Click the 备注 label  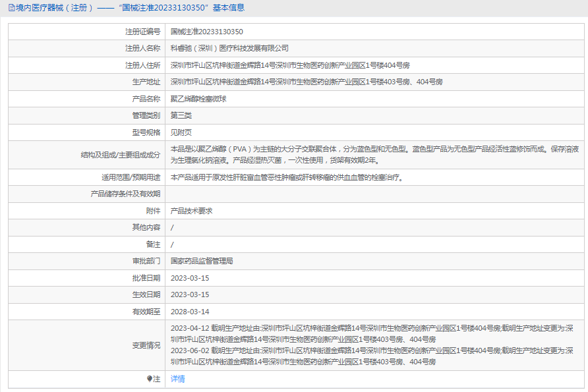[153, 244]
